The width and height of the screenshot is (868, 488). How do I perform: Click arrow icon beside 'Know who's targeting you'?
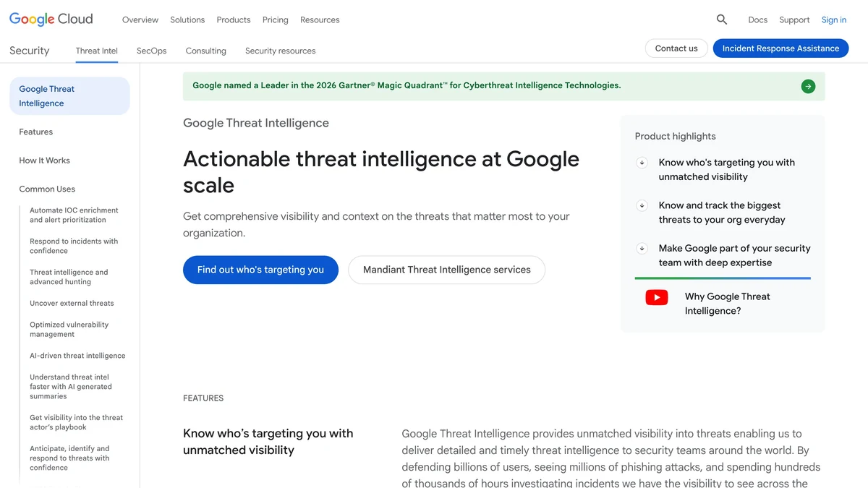(642, 163)
